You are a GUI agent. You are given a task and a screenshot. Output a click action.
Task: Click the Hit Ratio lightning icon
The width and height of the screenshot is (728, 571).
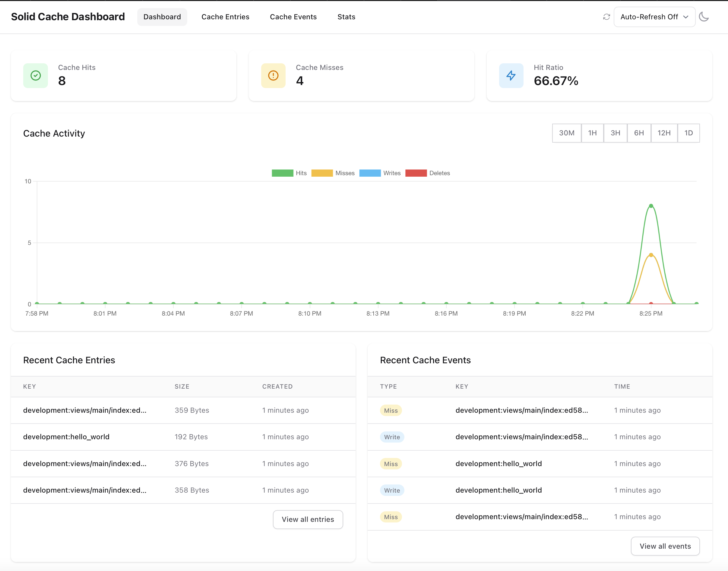[x=511, y=76]
